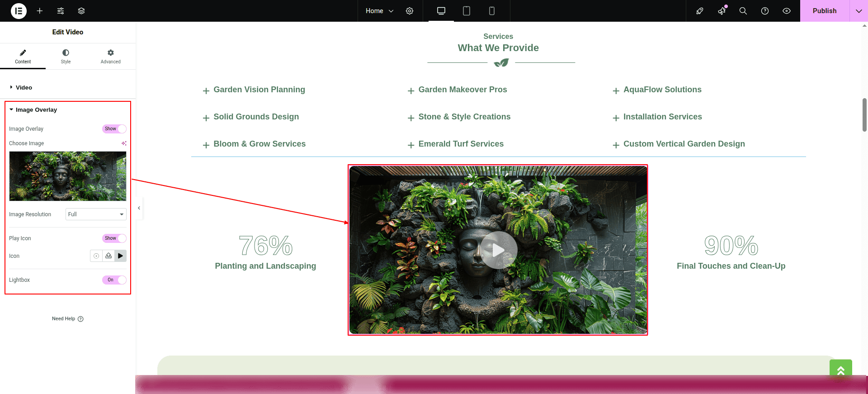The image size is (868, 394).
Task: Open Site Settings sliders icon
Action: coord(61,11)
